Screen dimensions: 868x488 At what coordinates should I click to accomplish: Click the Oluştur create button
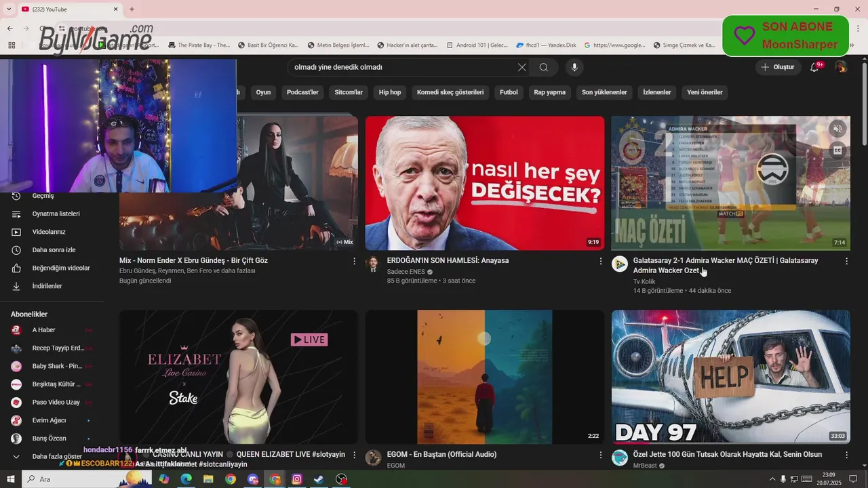(778, 67)
